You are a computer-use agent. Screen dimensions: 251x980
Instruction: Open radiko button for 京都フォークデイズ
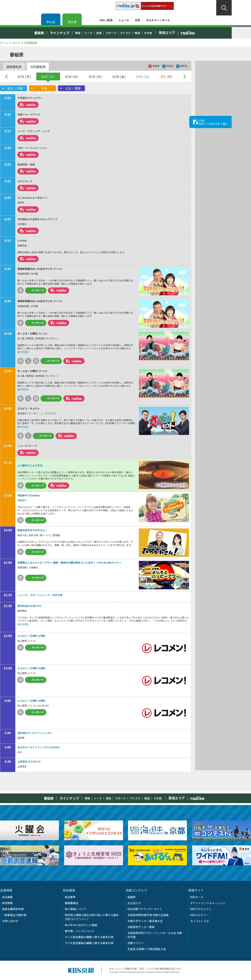point(28,122)
